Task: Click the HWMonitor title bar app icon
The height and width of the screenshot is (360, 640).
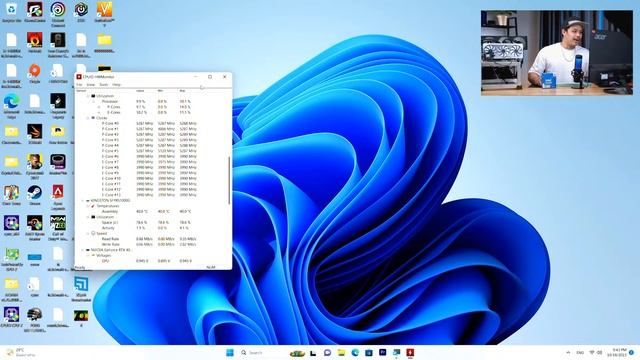Action: (x=79, y=77)
